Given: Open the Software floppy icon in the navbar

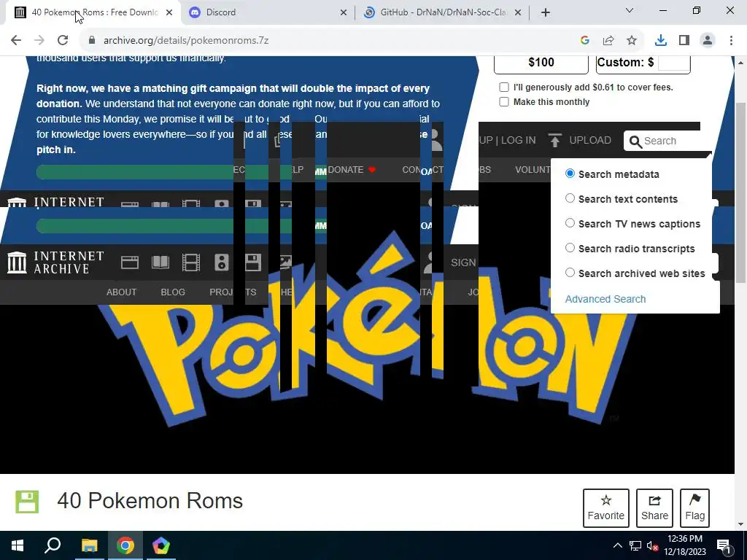Looking at the screenshot, I should coord(253,262).
